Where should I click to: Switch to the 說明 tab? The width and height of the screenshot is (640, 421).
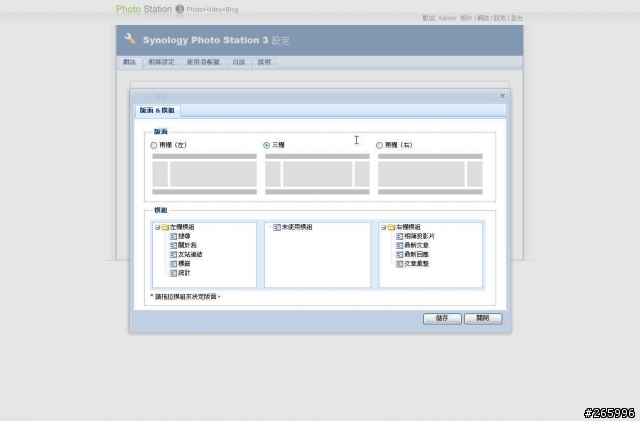point(264,62)
